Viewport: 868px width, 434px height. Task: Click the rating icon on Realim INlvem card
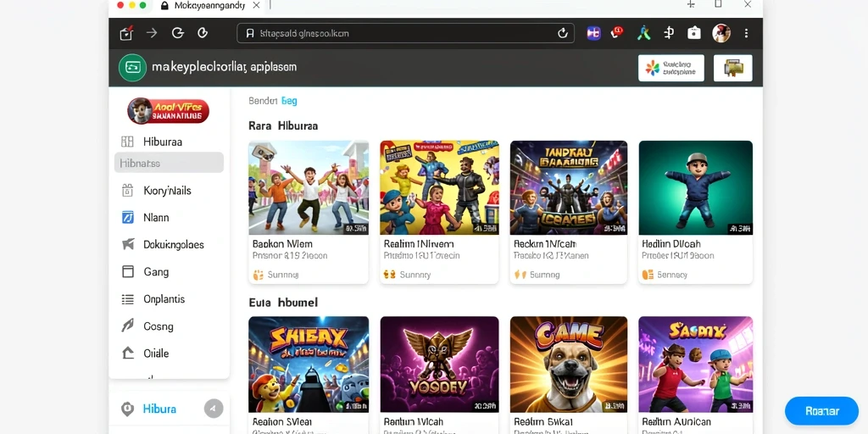[389, 275]
